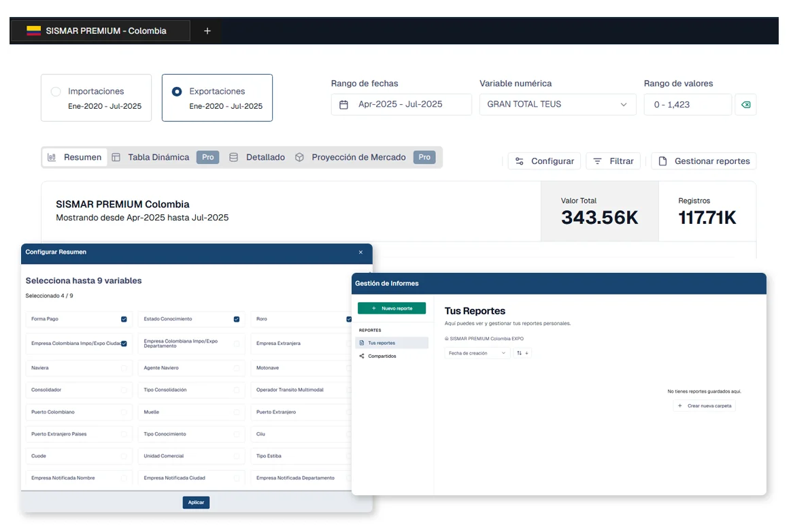Click the Configurar button

pyautogui.click(x=544, y=161)
